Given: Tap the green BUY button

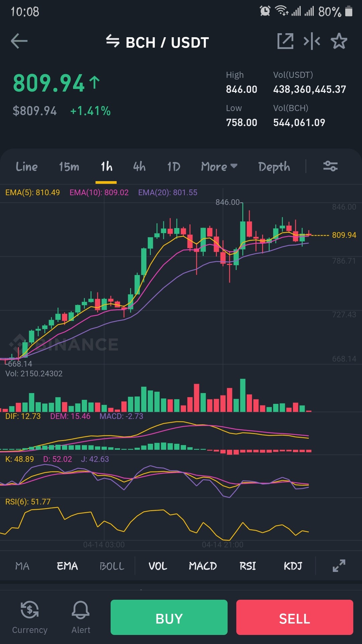Looking at the screenshot, I should [169, 617].
